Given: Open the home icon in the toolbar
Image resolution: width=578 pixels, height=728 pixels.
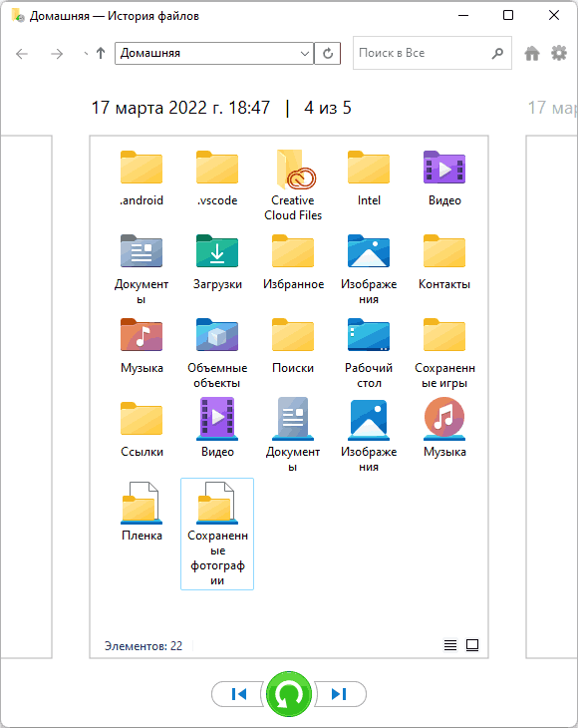Looking at the screenshot, I should 532,54.
